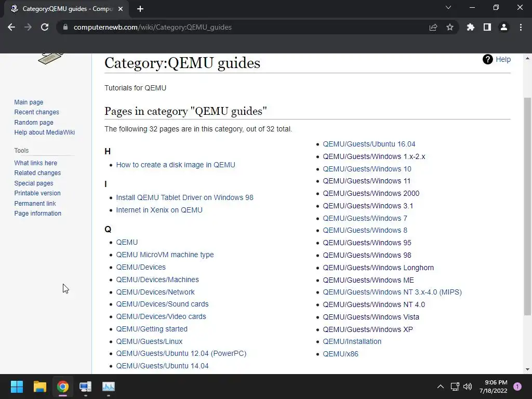Open the Chrome profile avatar

point(503,27)
